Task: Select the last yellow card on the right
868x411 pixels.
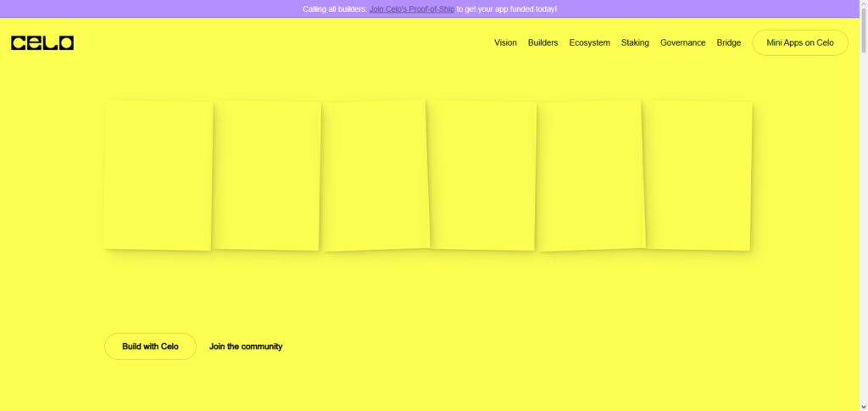Action: (x=699, y=175)
